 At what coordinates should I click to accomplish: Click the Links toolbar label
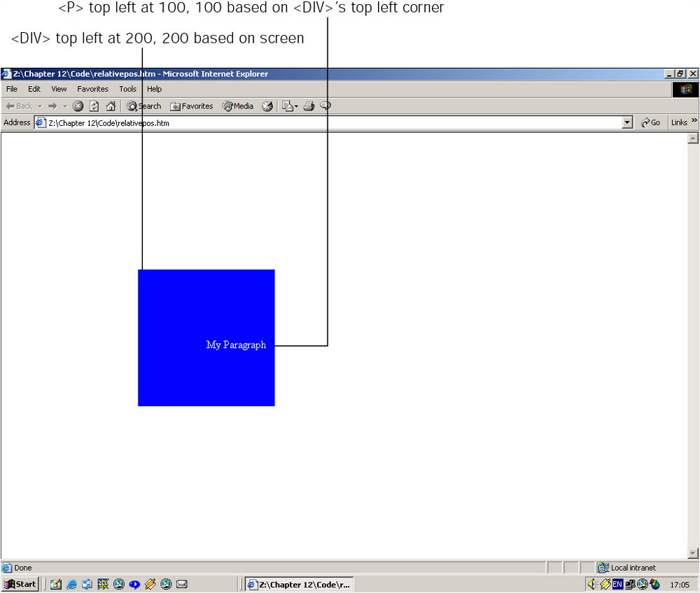click(679, 123)
